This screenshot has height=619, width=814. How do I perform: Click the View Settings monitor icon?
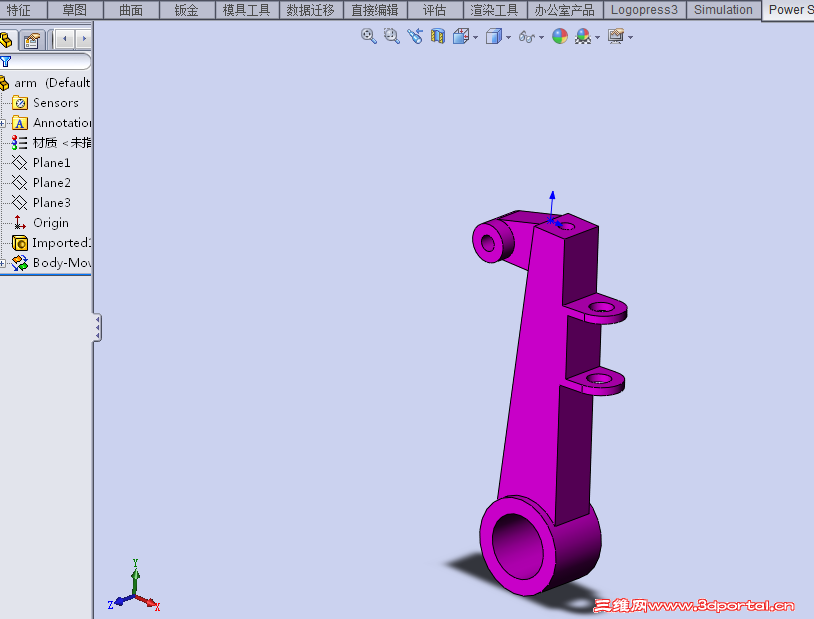coord(616,36)
